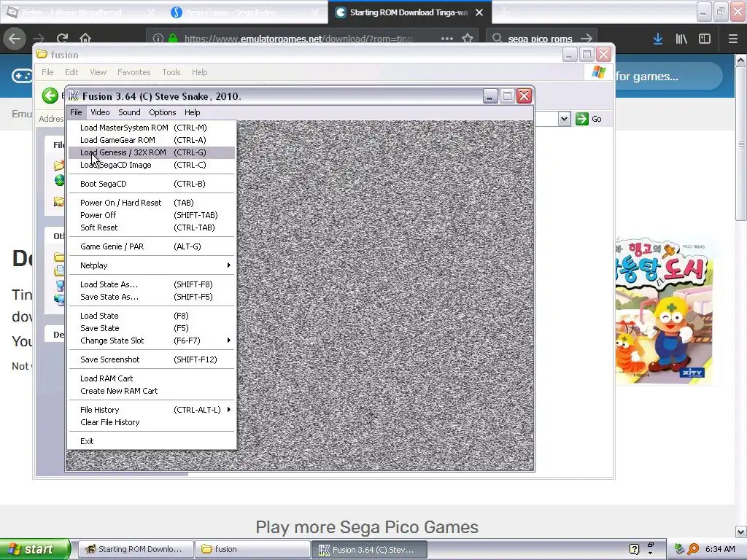Image resolution: width=747 pixels, height=560 pixels.
Task: Submit search with arrow icon
Action: pyautogui.click(x=587, y=39)
